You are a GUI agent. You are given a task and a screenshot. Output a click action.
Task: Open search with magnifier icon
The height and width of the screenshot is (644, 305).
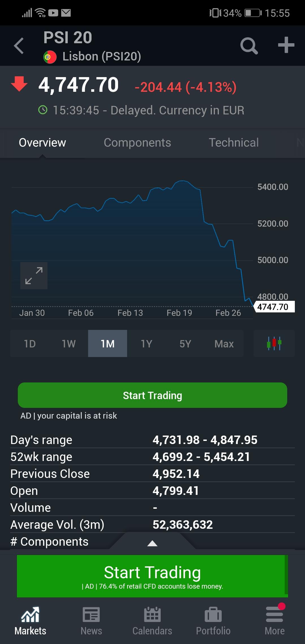(249, 45)
